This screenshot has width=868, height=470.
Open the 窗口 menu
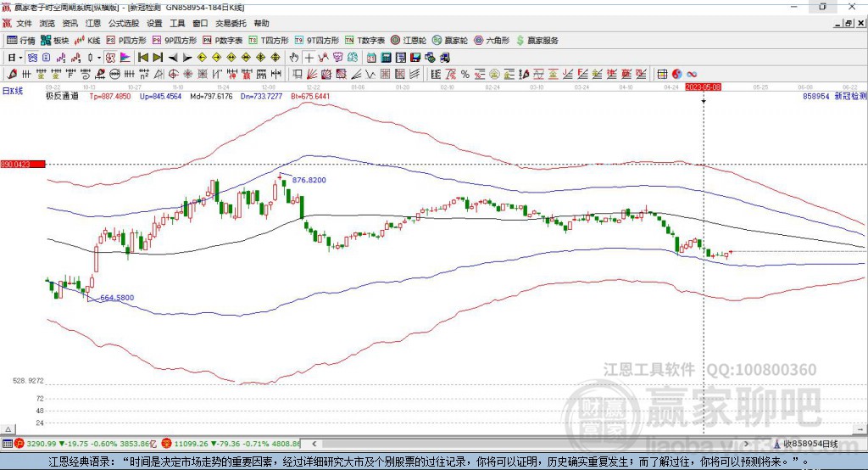(x=200, y=23)
